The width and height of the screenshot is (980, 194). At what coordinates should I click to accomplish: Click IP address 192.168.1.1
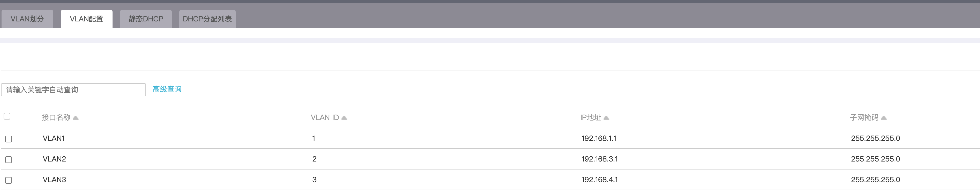click(599, 139)
